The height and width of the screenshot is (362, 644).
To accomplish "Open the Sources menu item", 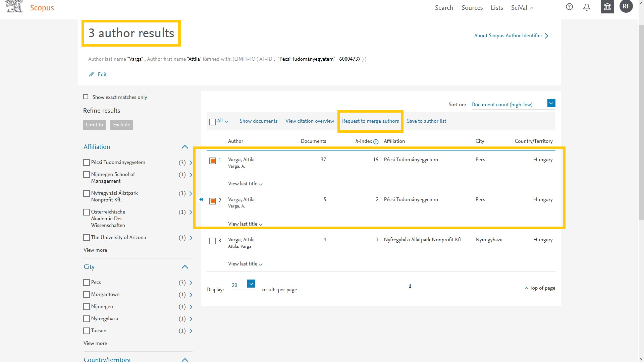I will coord(472,7).
